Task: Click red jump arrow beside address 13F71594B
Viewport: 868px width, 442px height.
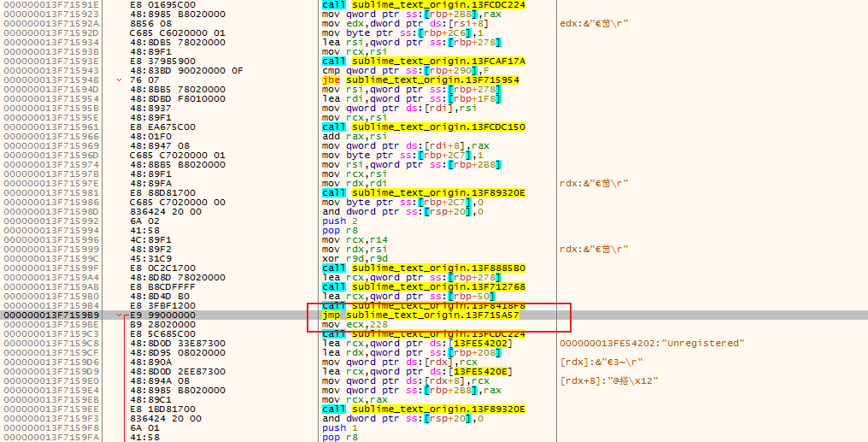Action: [x=119, y=80]
